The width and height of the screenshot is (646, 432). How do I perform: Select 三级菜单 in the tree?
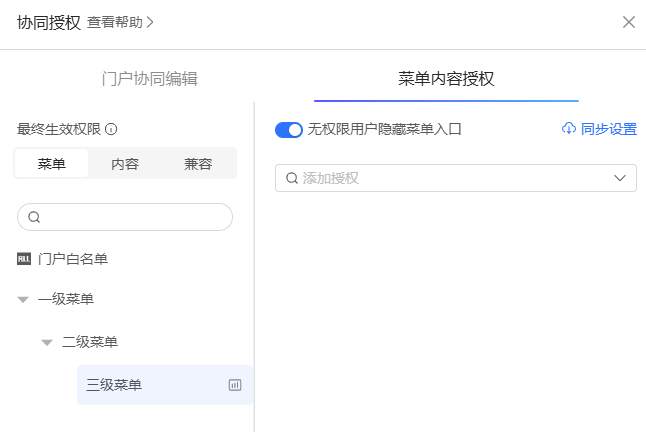click(x=114, y=385)
